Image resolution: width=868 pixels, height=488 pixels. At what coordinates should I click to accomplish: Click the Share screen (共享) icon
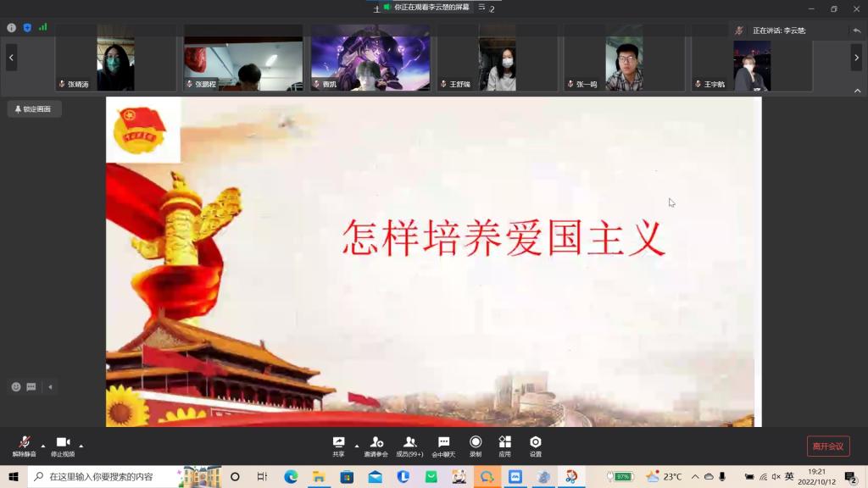tap(338, 446)
